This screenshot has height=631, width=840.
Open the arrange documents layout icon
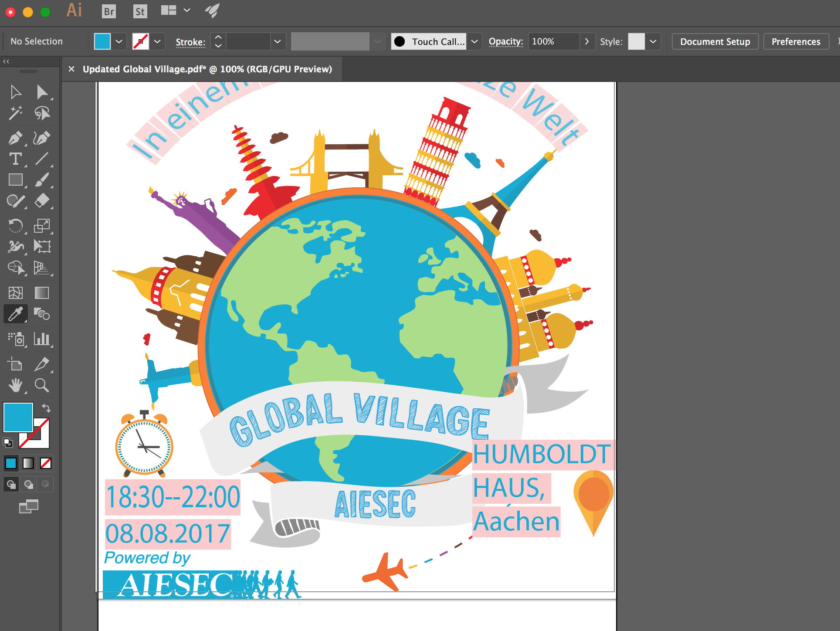pos(169,10)
